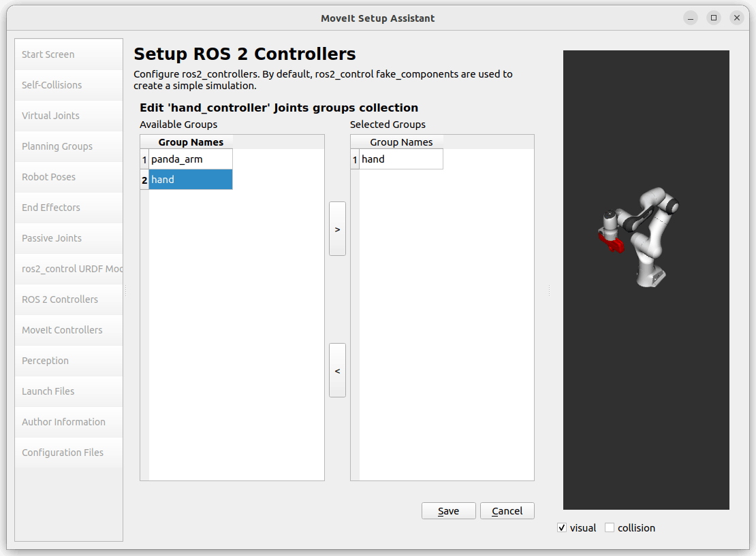The image size is (756, 556).
Task: Select hand in Selected Groups list
Action: coord(401,159)
